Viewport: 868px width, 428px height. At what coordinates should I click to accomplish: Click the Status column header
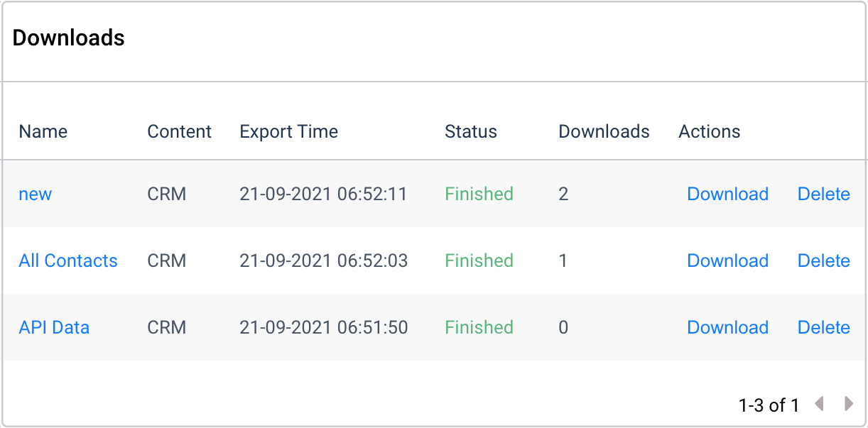470,131
